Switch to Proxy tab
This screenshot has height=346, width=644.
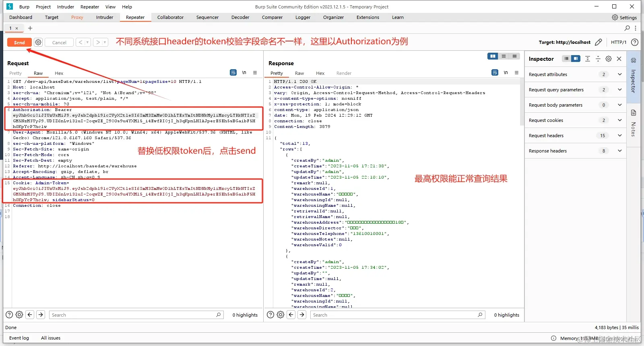pos(77,17)
